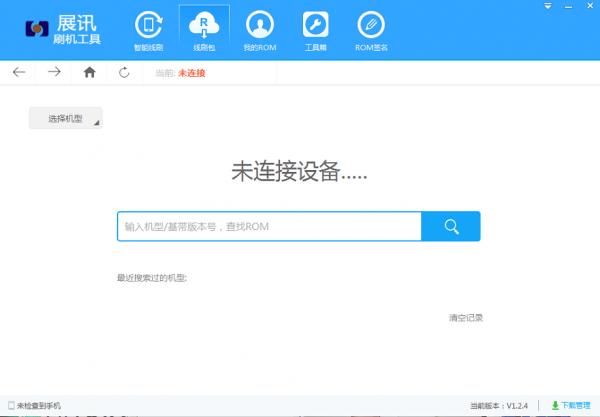Select the 线刷包 cloud download icon
The width and height of the screenshot is (600, 417).
[204, 29]
